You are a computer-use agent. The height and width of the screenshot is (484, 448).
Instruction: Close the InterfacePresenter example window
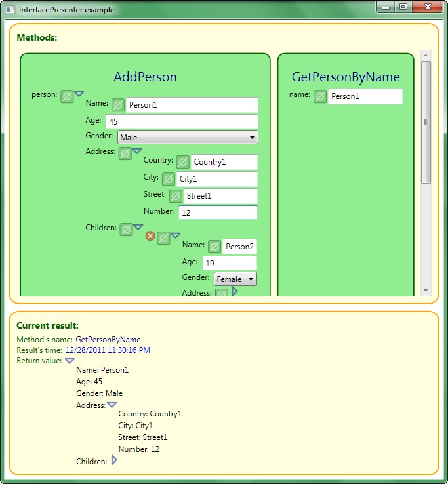tap(428, 7)
